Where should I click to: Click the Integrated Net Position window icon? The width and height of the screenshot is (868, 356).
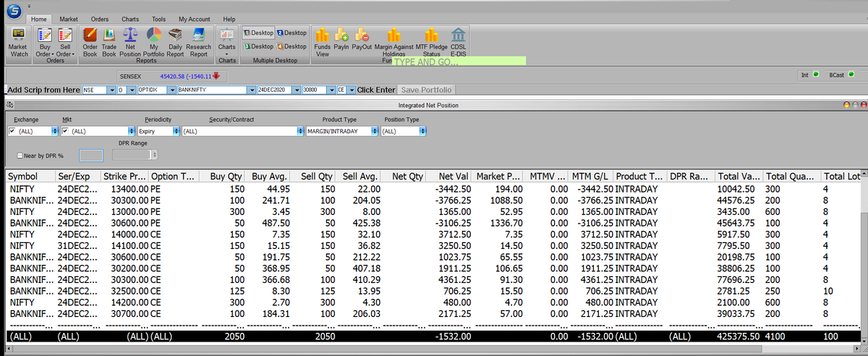pyautogui.click(x=9, y=105)
